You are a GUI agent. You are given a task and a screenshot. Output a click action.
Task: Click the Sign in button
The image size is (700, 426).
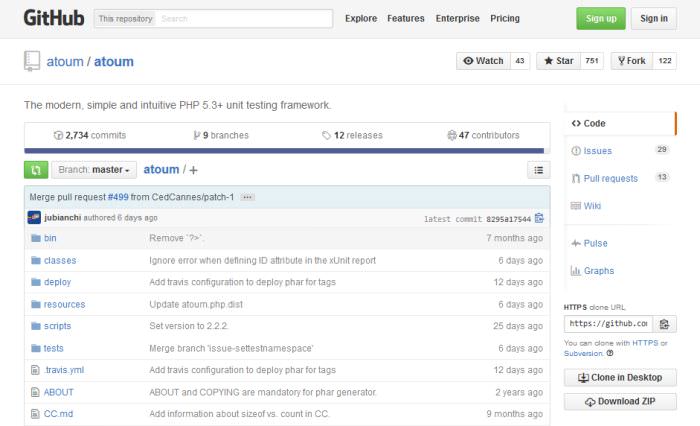click(654, 18)
